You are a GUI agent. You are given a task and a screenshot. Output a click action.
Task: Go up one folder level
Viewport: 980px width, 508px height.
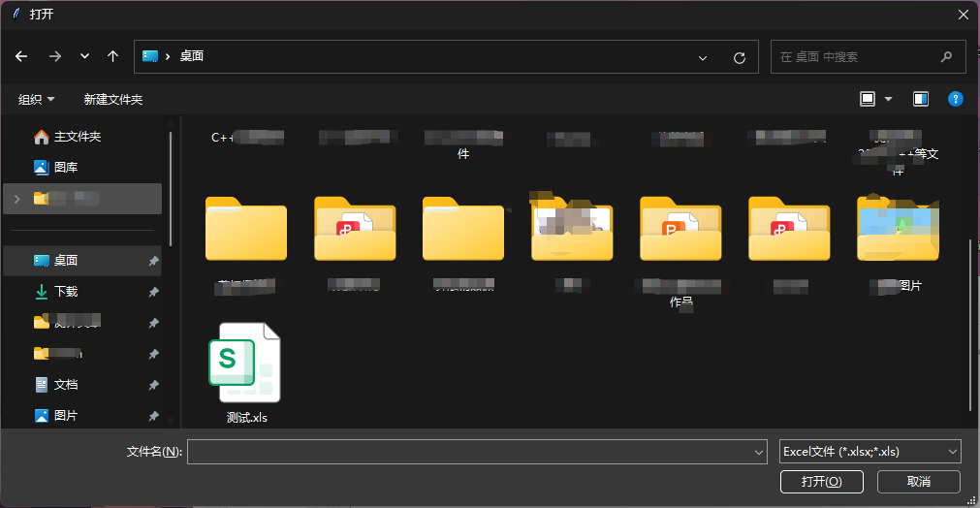[x=112, y=56]
